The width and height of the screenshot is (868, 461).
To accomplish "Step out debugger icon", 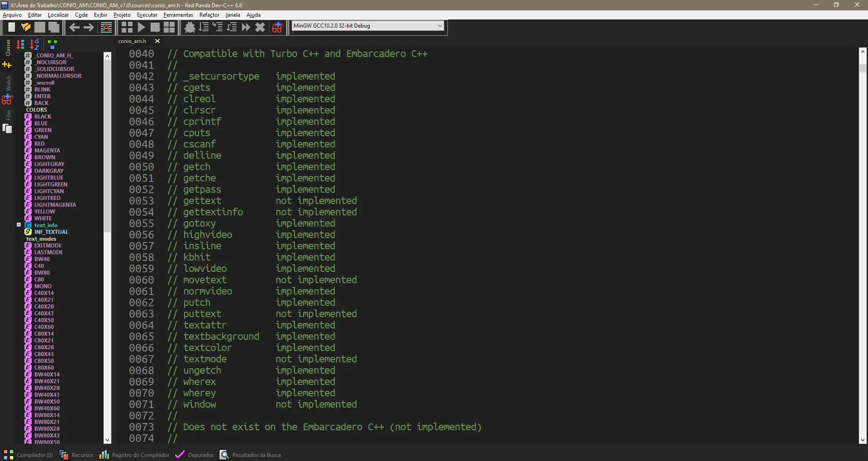I will point(232,27).
